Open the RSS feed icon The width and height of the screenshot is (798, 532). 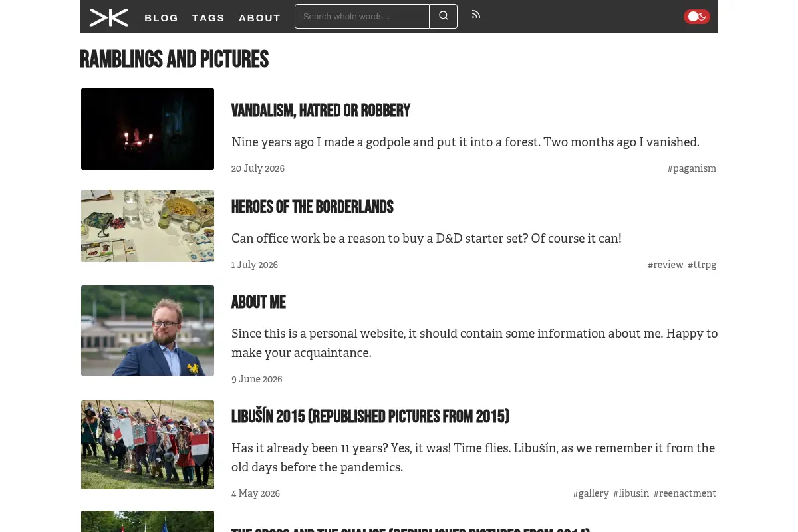coord(476,15)
